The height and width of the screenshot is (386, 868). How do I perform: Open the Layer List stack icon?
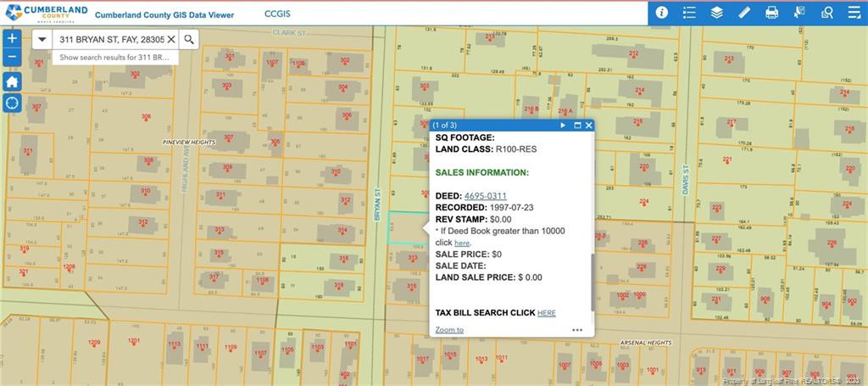click(x=716, y=13)
